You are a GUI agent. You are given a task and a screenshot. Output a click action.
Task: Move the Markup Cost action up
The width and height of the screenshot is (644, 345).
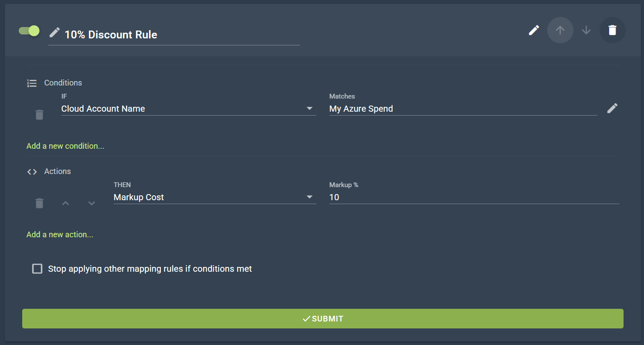click(65, 203)
